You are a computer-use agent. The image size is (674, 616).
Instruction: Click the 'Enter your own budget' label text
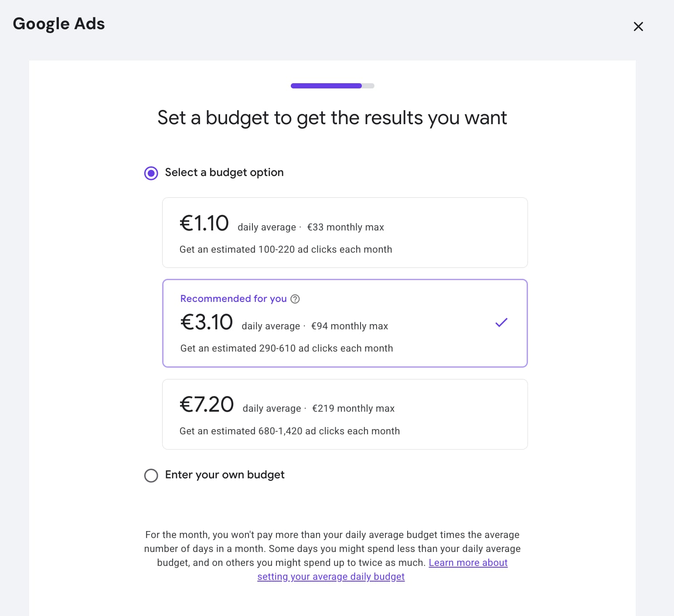pos(225,475)
